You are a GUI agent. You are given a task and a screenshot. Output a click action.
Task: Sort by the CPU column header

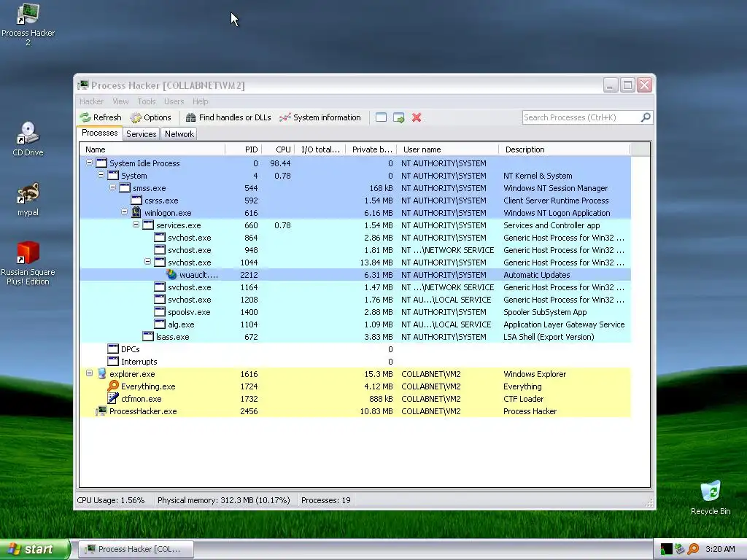click(x=278, y=149)
